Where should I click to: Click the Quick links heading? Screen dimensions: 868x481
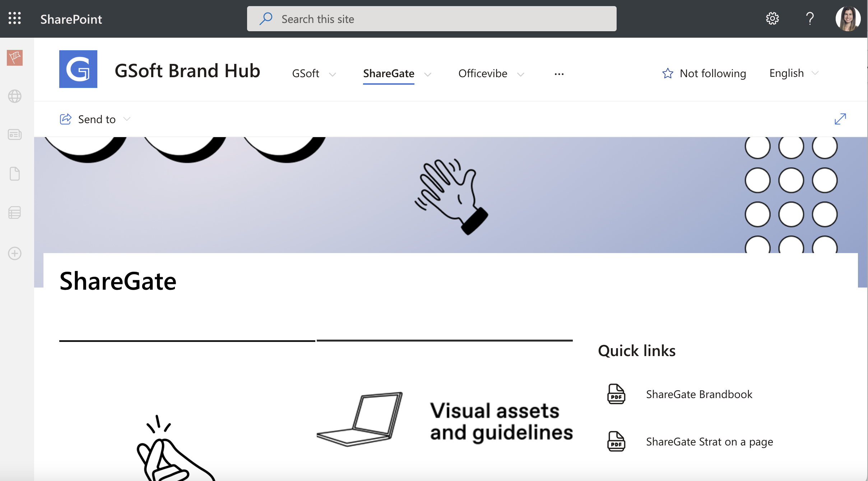[637, 350]
